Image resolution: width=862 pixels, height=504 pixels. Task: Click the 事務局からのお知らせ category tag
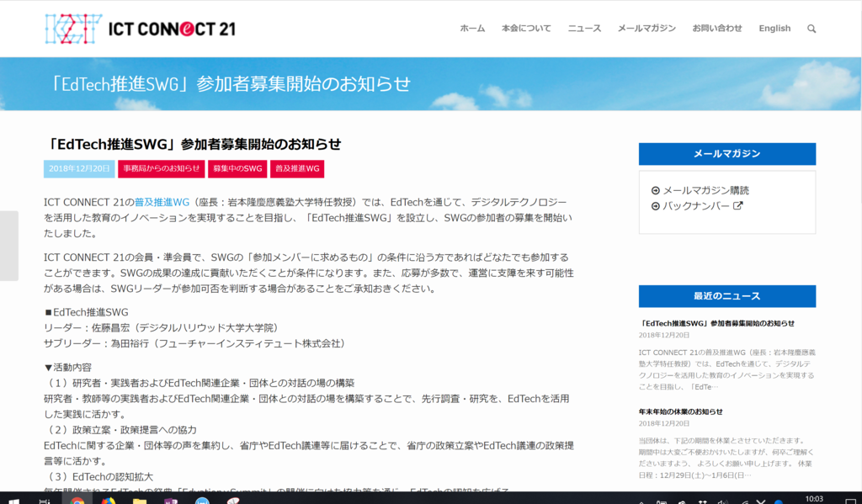[161, 169]
